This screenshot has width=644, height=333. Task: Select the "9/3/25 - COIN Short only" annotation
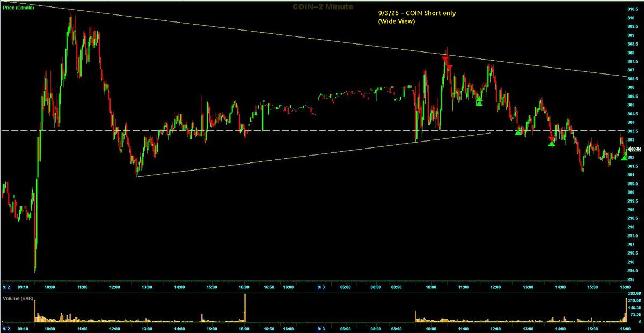[417, 13]
